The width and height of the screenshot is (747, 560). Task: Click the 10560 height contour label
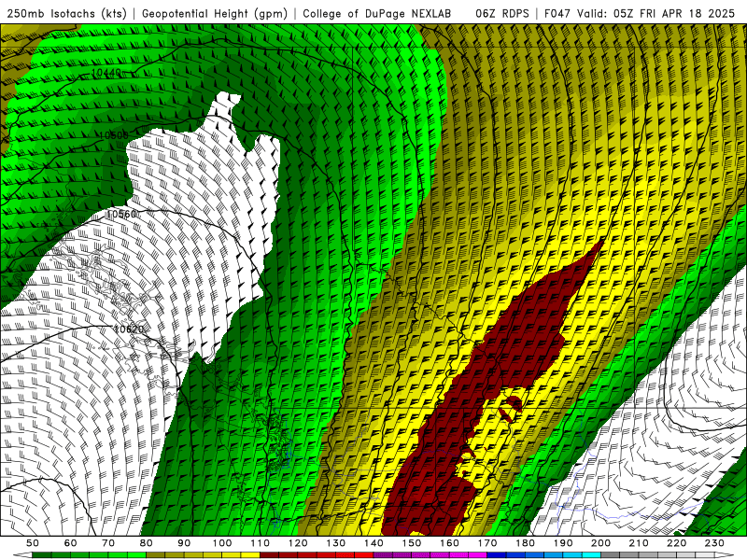[x=121, y=215]
